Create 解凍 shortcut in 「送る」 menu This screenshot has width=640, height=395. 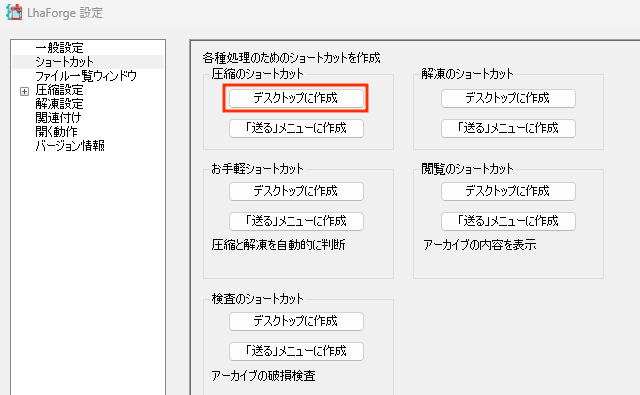508,128
